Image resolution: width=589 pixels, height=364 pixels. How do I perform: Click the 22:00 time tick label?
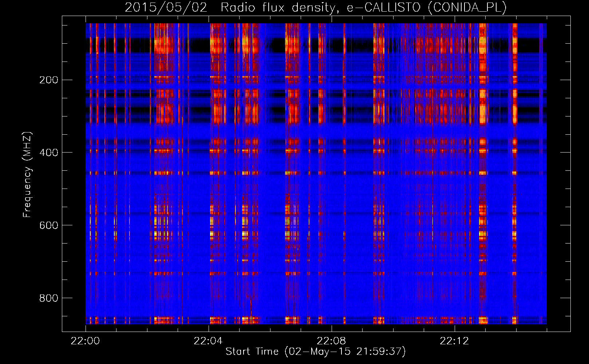(x=85, y=341)
